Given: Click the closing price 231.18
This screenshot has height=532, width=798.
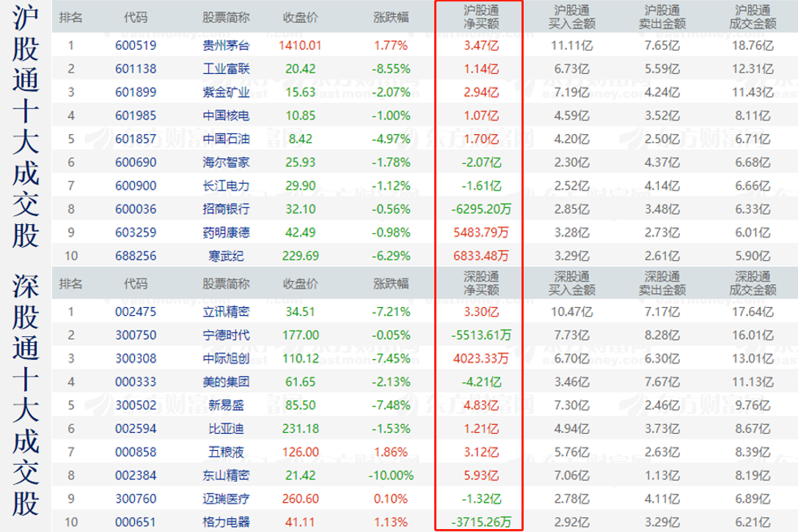Looking at the screenshot, I should click(x=300, y=429).
